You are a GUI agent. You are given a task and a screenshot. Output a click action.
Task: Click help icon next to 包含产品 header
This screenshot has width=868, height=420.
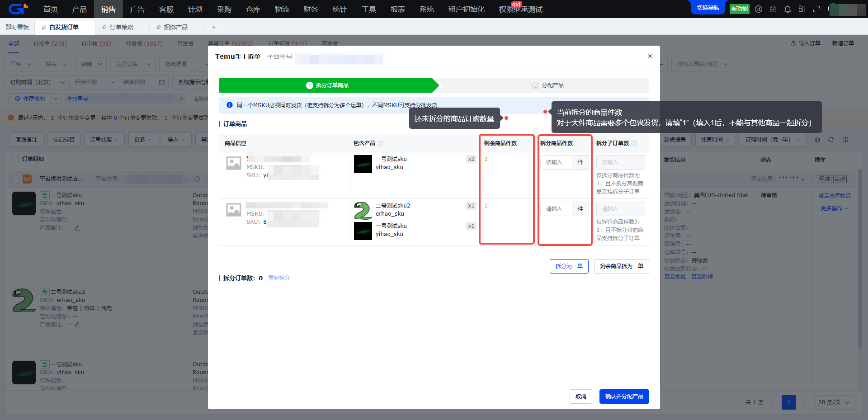point(381,143)
